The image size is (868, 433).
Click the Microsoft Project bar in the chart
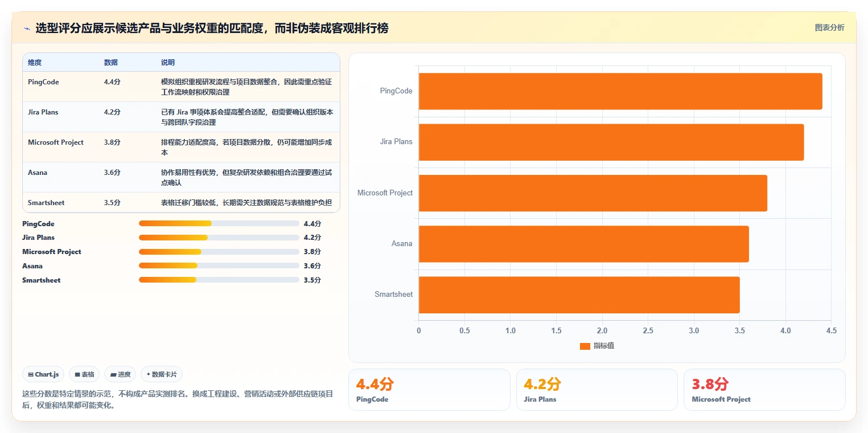(593, 193)
